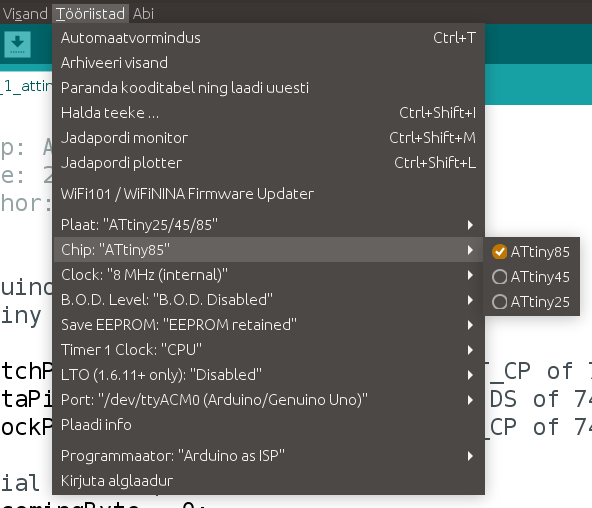The width and height of the screenshot is (592, 508).
Task: Open the Timer 1 Clock submenu
Action: (x=268, y=350)
